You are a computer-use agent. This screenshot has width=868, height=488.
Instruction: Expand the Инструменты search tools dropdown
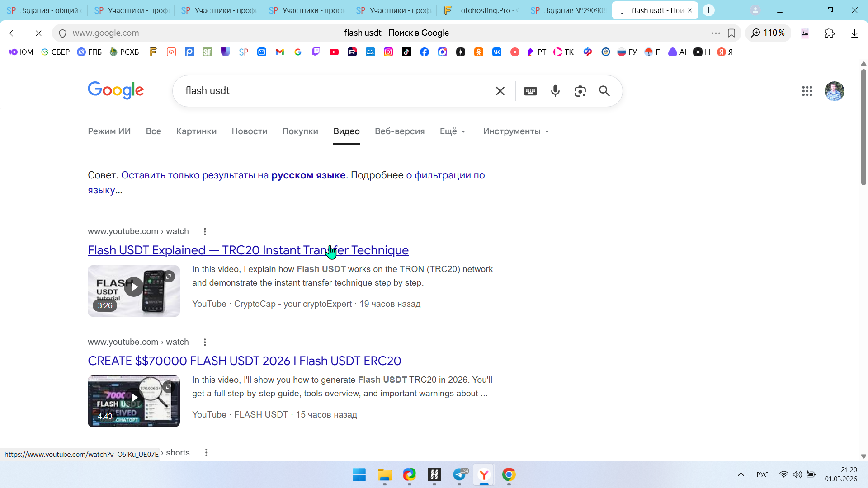[x=516, y=131]
